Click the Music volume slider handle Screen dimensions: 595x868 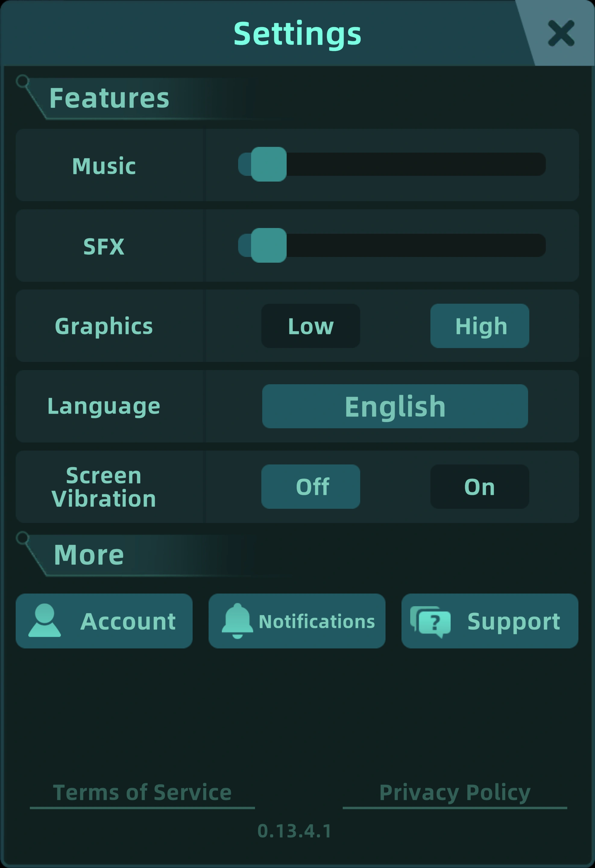(269, 164)
